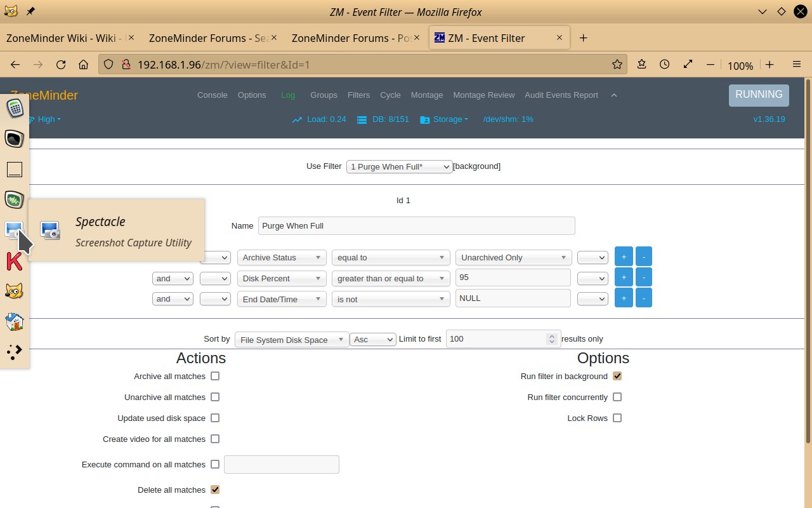Click the Limit results spinner arrows

(552, 339)
